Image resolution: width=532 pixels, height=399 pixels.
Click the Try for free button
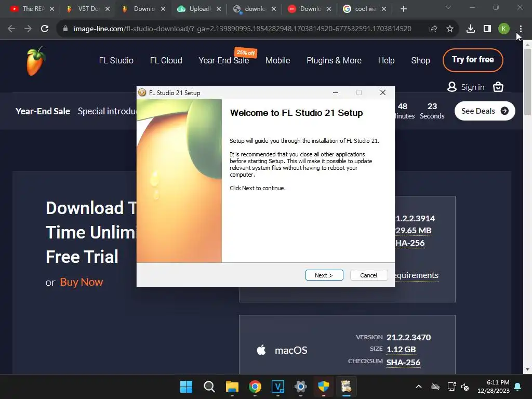[473, 60]
